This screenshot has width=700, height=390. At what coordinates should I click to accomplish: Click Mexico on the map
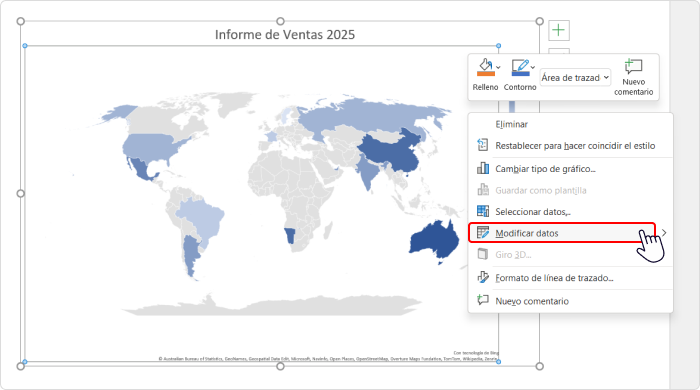point(143,171)
